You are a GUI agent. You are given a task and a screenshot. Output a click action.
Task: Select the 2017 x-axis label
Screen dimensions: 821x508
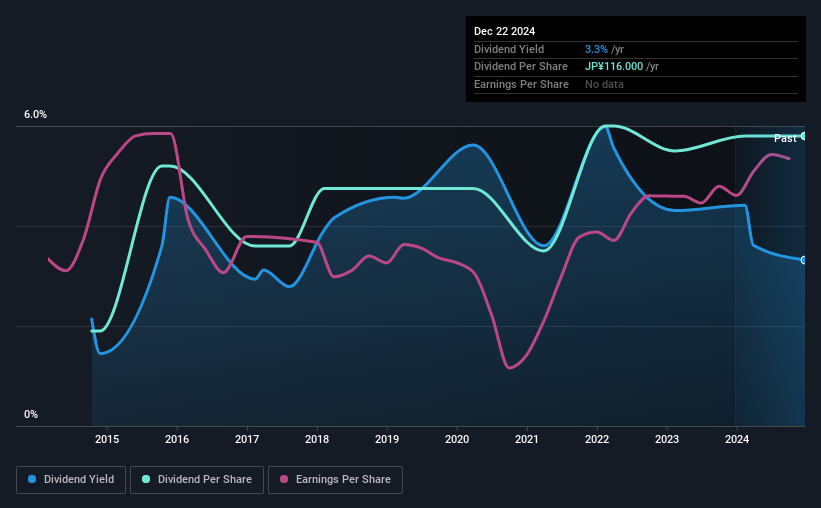247,439
